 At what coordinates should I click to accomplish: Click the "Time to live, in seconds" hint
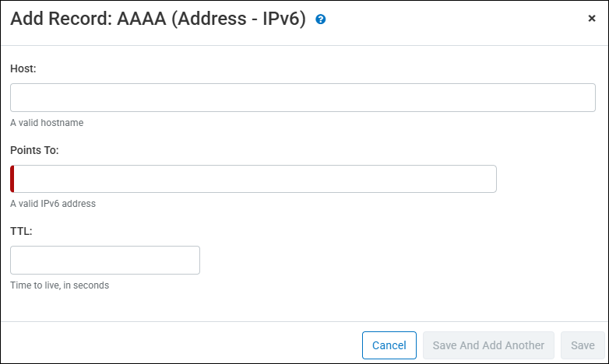[x=59, y=285]
